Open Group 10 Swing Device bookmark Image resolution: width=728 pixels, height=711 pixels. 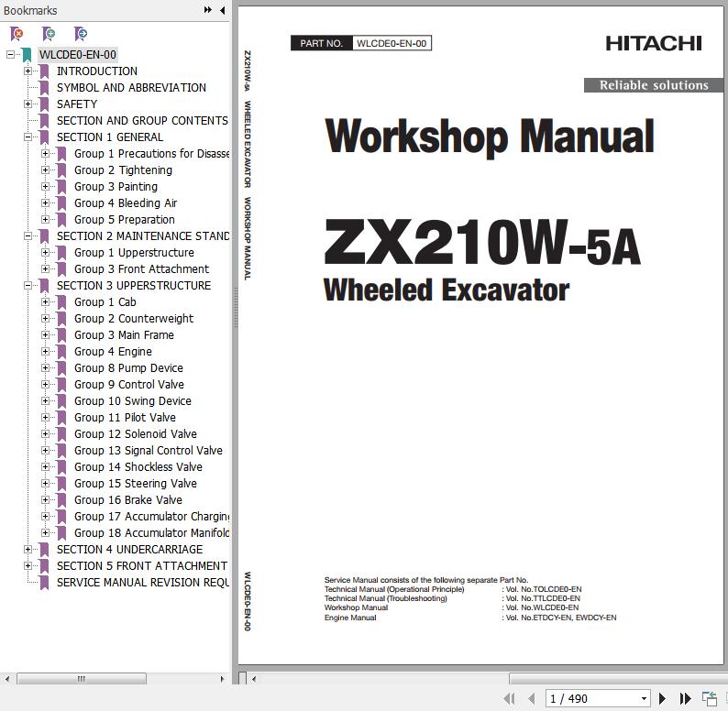132,400
